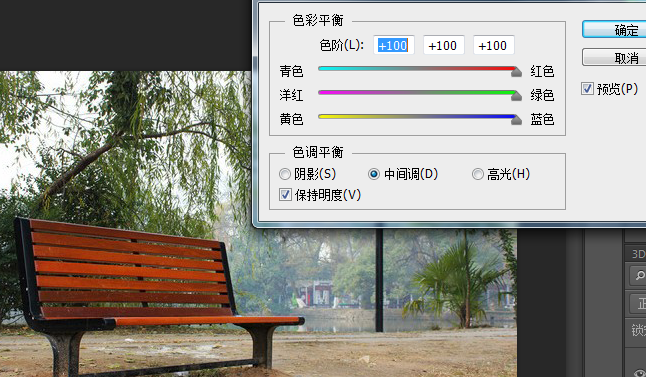This screenshot has width=646, height=377.
Task: Select the 阴影(S) shadows radio button
Action: pos(285,174)
